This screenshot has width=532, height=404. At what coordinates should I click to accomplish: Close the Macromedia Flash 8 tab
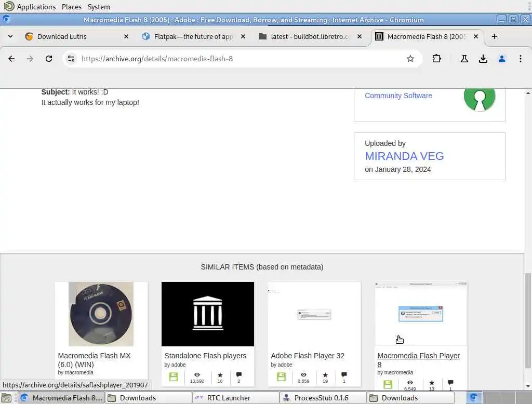click(x=476, y=36)
